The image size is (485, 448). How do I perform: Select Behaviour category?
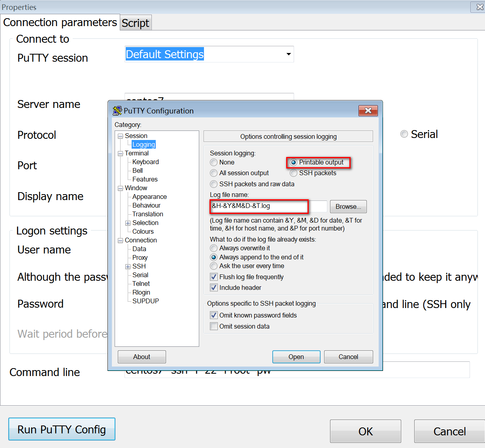tap(146, 206)
